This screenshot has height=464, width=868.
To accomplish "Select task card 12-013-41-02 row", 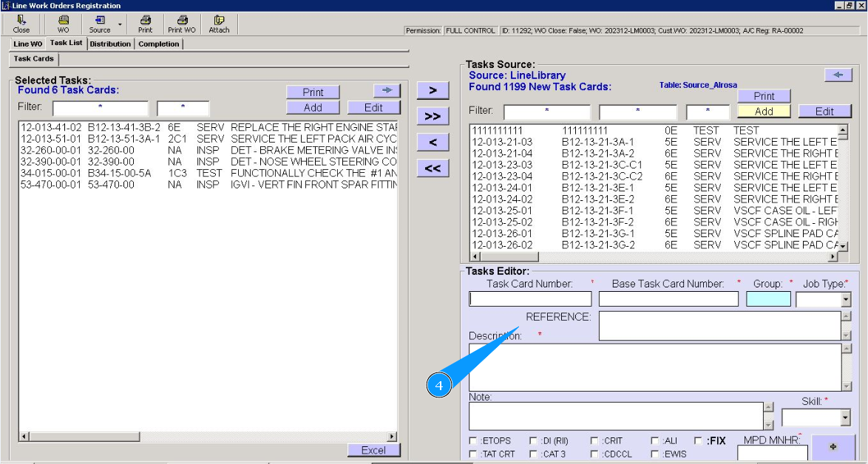I will [x=208, y=127].
